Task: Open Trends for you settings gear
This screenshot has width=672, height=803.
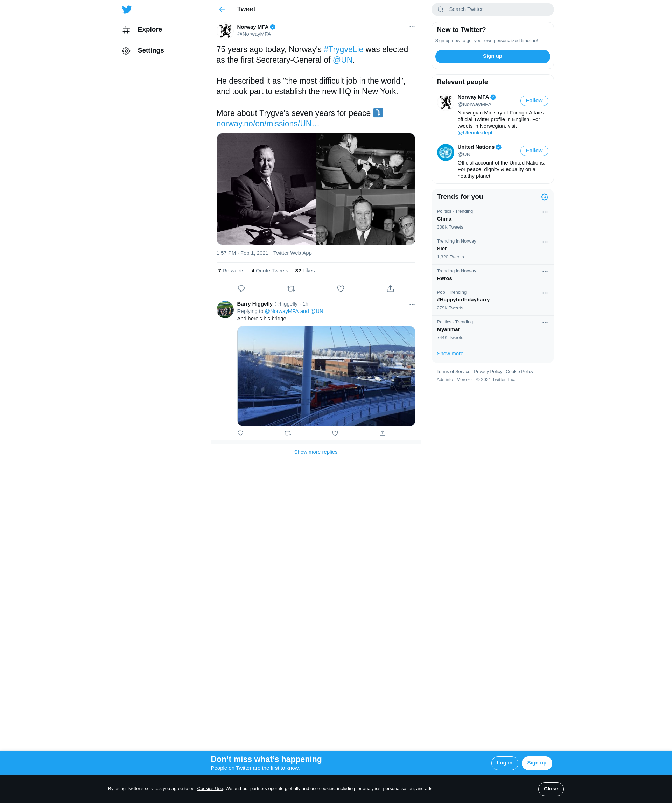Action: [545, 197]
